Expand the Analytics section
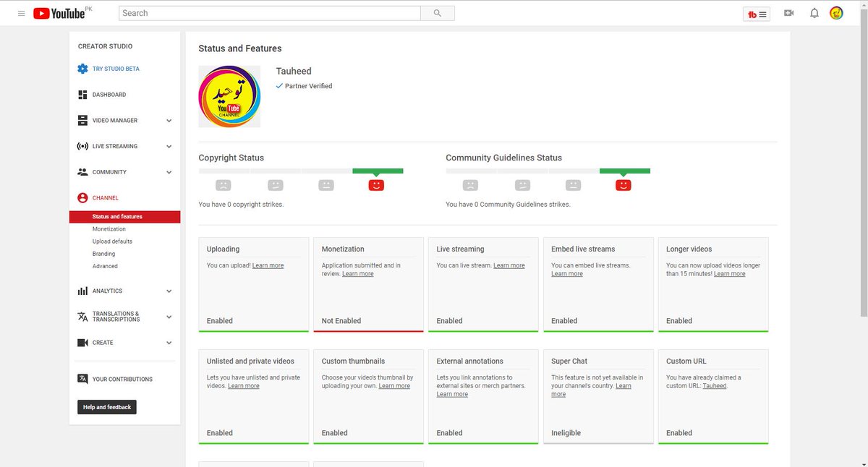 pos(169,291)
